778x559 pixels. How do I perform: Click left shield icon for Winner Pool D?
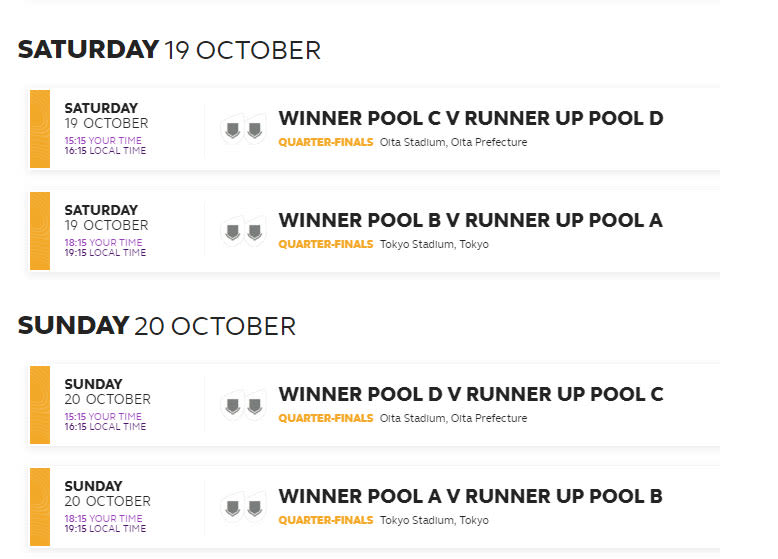[x=233, y=406]
